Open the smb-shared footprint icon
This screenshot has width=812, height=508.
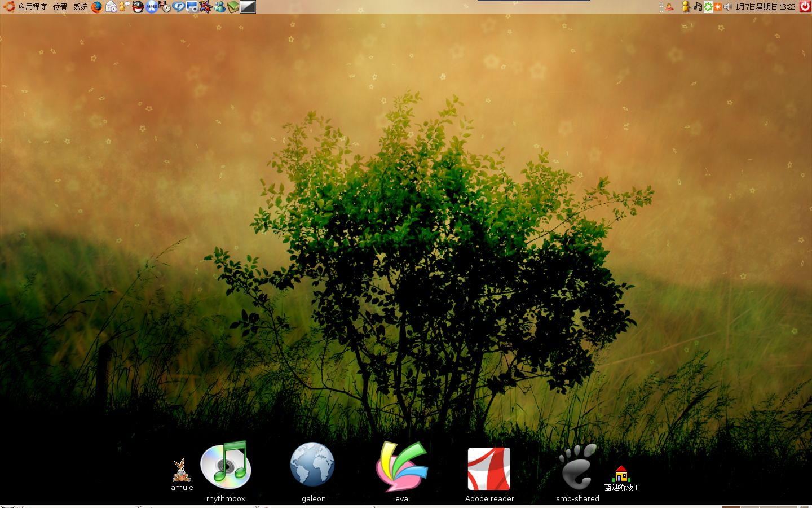tap(577, 467)
